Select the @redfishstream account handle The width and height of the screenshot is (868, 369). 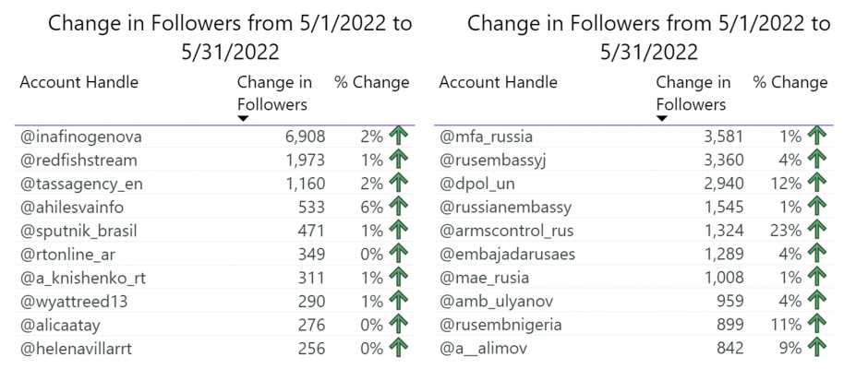point(78,160)
